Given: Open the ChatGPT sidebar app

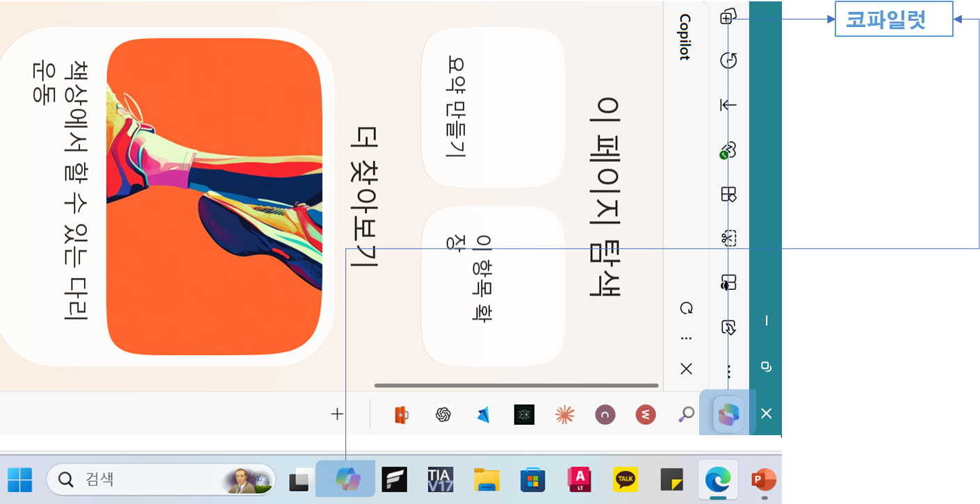Looking at the screenshot, I should pyautogui.click(x=443, y=415).
